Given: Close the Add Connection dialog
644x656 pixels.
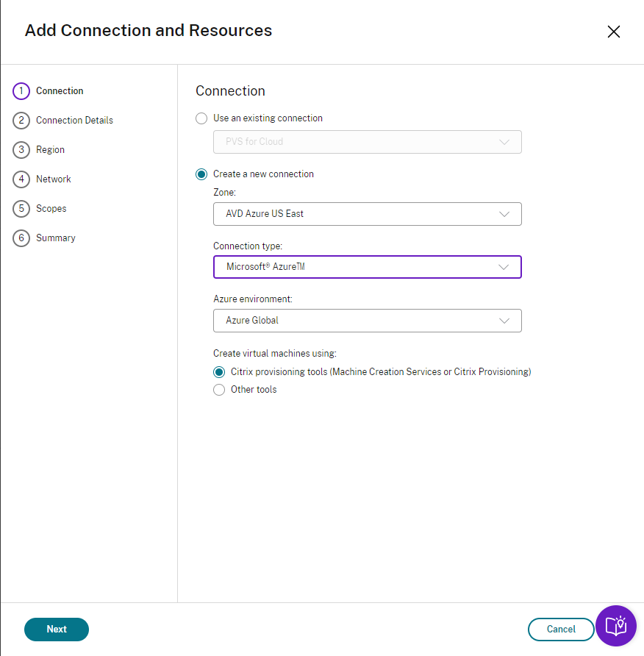Looking at the screenshot, I should [614, 32].
